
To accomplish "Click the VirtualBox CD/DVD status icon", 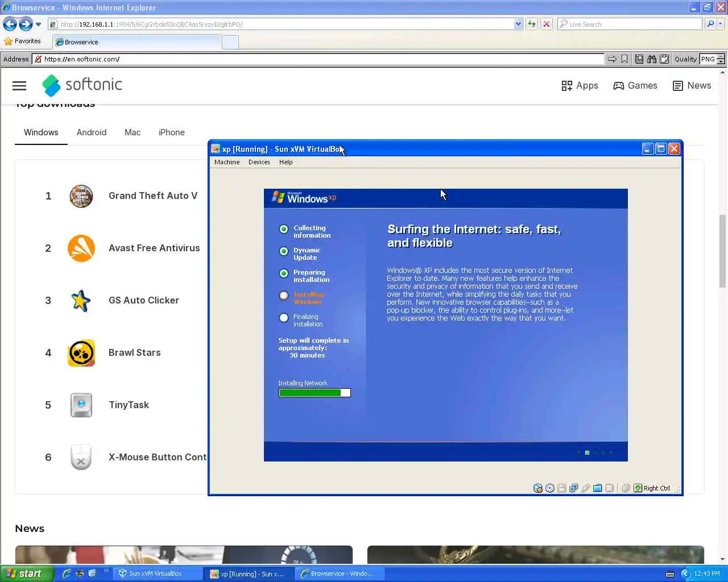I will (x=550, y=488).
